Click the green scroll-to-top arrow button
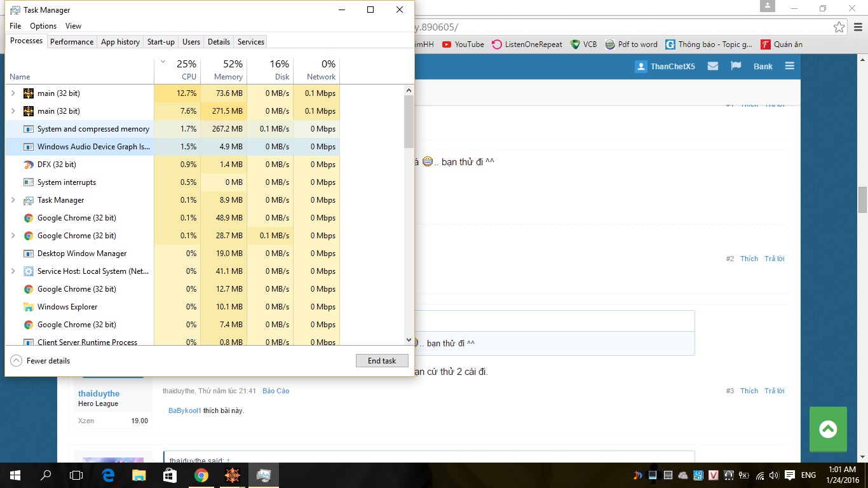The image size is (868, 488). (828, 430)
